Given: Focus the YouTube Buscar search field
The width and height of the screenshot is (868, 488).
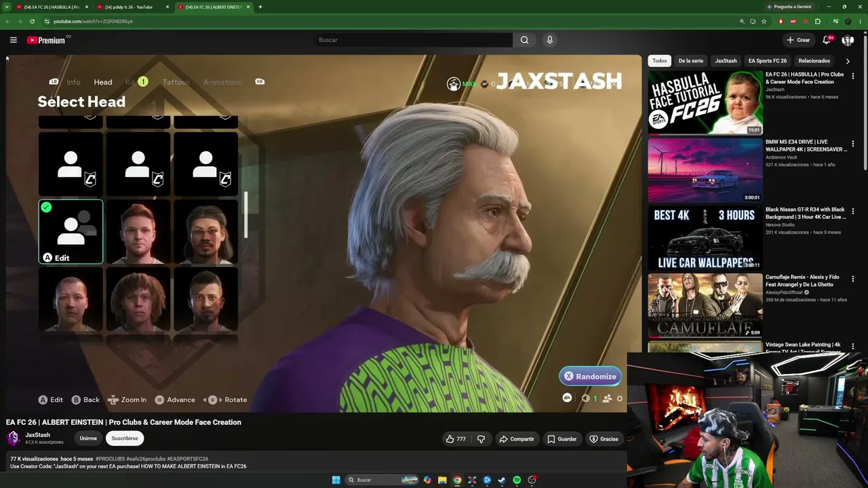Looking at the screenshot, I should point(414,40).
